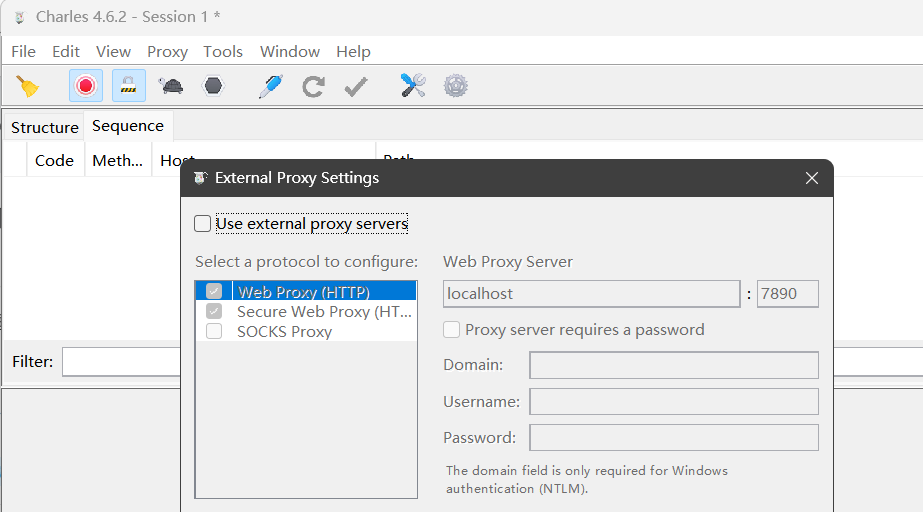Enable Use external proxy servers checkbox

click(203, 224)
